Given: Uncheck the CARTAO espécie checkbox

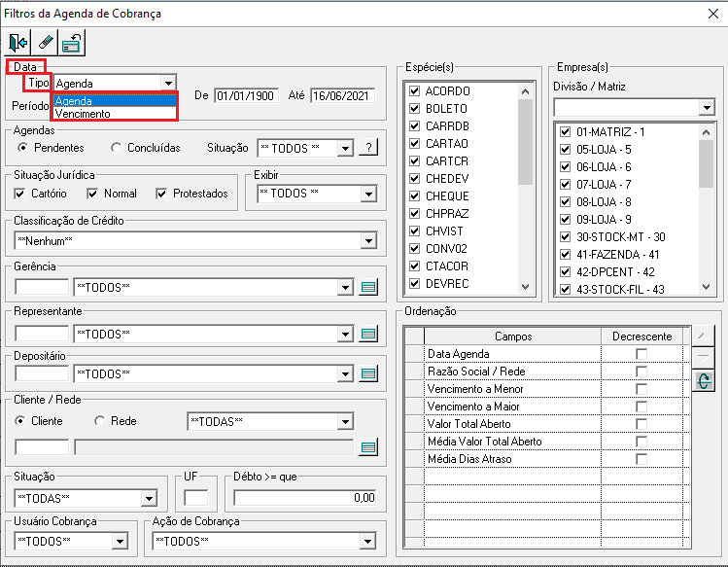Looking at the screenshot, I should (415, 144).
